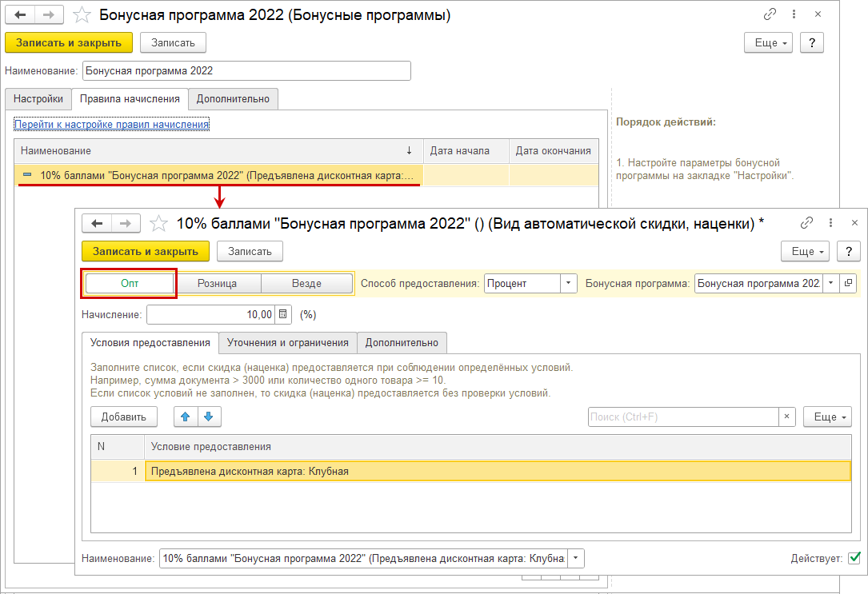868x594 pixels.
Task: Click the sort arrow in the Наименование column
Action: pos(409,150)
